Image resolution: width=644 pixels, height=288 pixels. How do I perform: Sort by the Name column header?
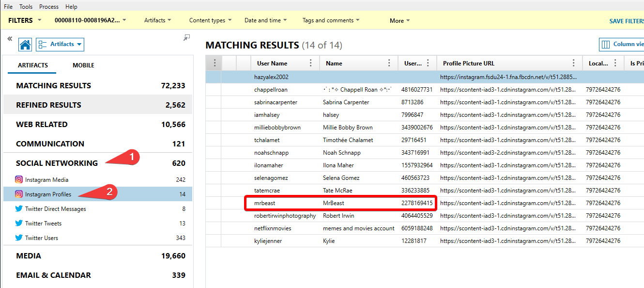pyautogui.click(x=334, y=64)
